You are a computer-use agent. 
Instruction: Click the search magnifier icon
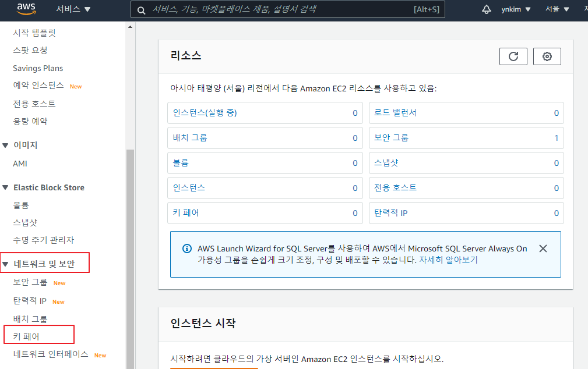tap(142, 10)
